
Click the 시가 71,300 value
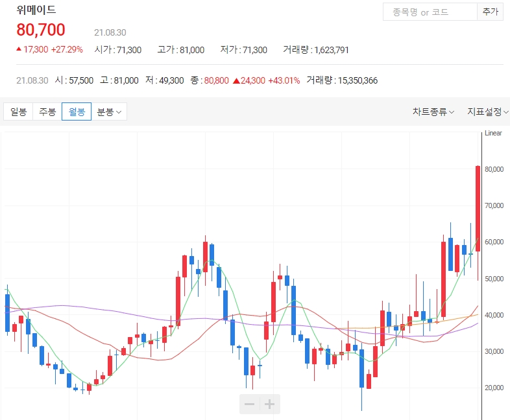tap(117, 50)
